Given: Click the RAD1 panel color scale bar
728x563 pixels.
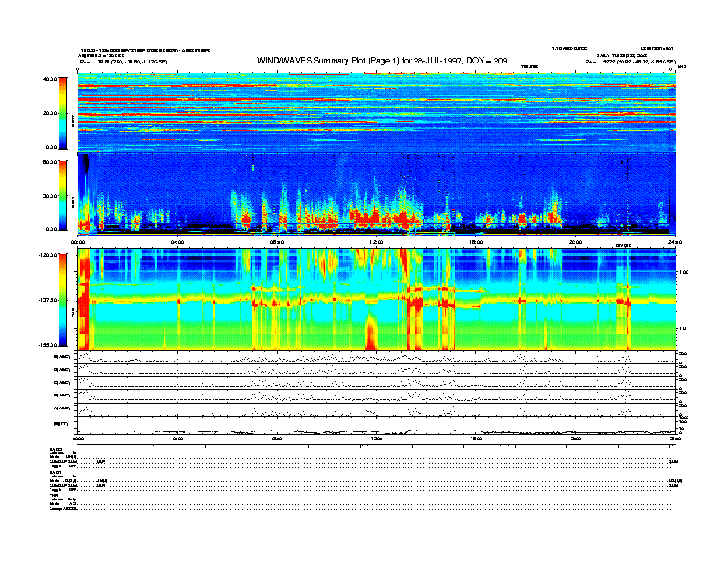Looking at the screenshot, I should [x=63, y=195].
